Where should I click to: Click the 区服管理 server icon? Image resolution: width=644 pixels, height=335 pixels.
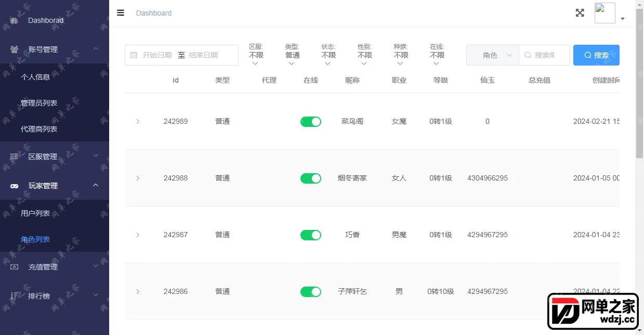pyautogui.click(x=15, y=157)
